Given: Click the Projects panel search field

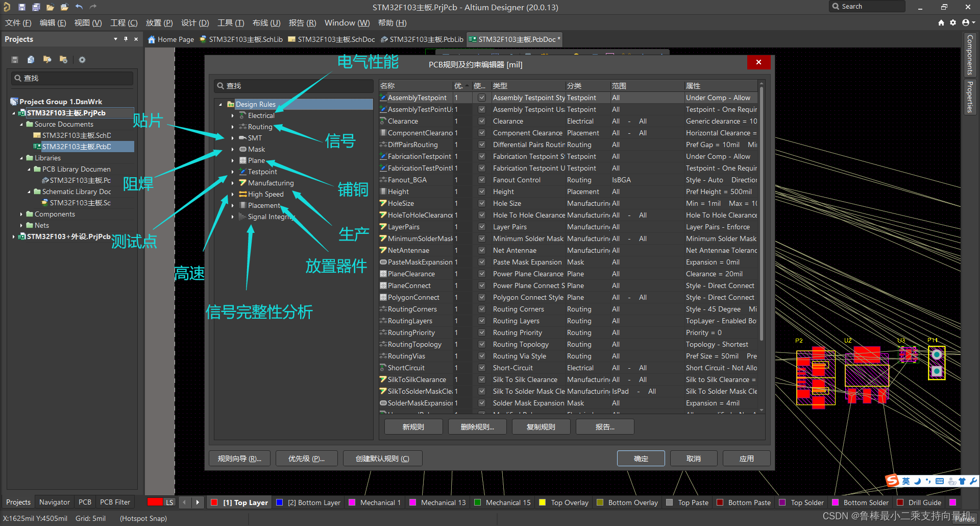Looking at the screenshot, I should 72,78.
